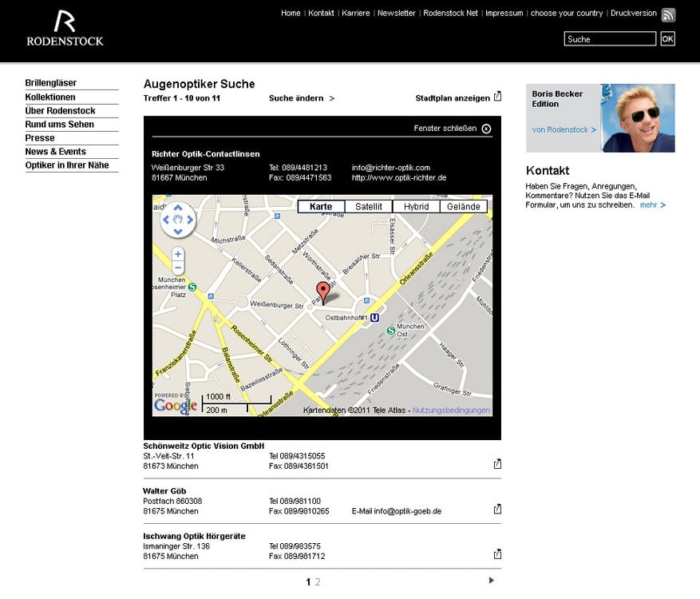
Task: Click the Rodenstock logo
Action: tap(65, 28)
